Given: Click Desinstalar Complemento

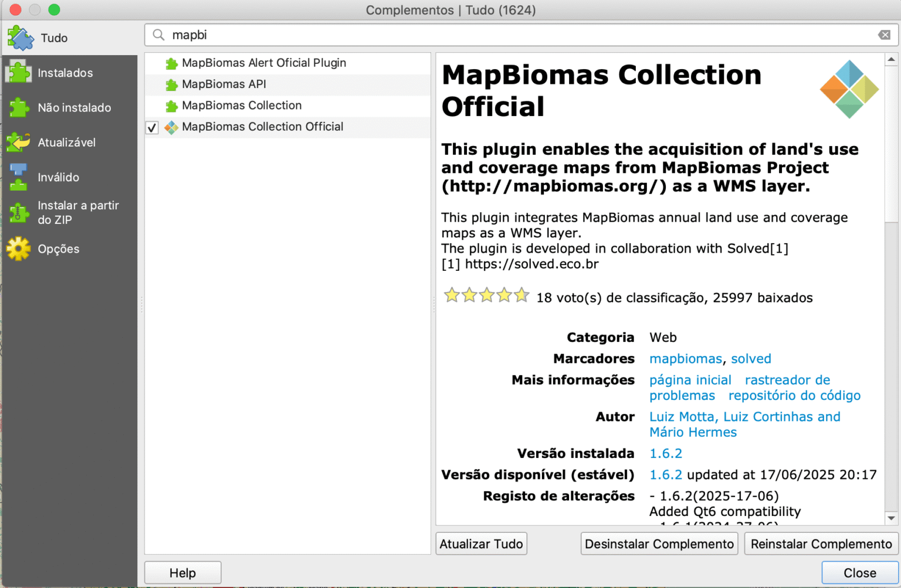Looking at the screenshot, I should pos(659,543).
